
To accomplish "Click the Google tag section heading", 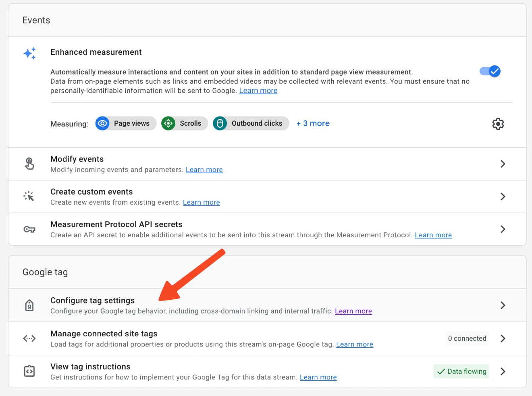I will tap(45, 272).
